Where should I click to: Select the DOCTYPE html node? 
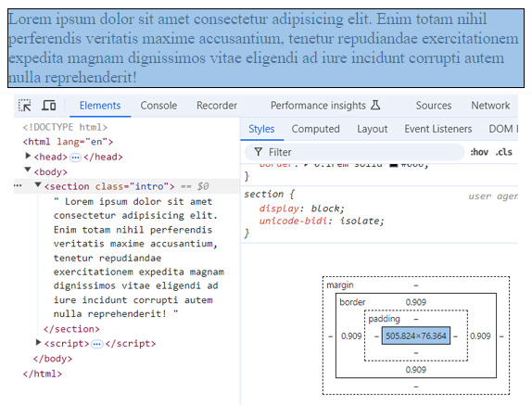tap(65, 127)
